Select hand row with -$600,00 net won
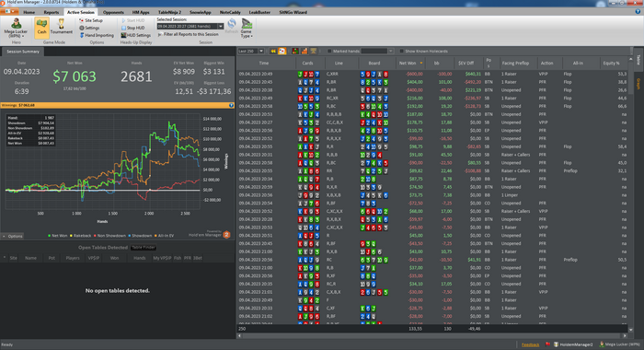Viewport: 644px width, 350px height. tap(432, 74)
